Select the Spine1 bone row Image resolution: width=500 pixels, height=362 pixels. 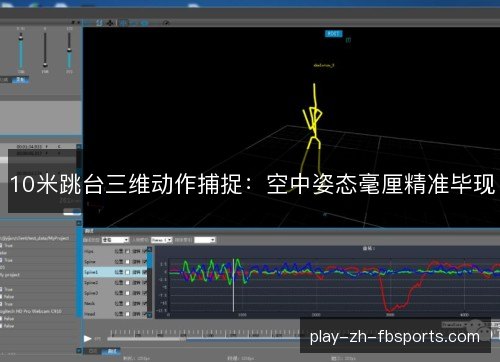click(115, 272)
